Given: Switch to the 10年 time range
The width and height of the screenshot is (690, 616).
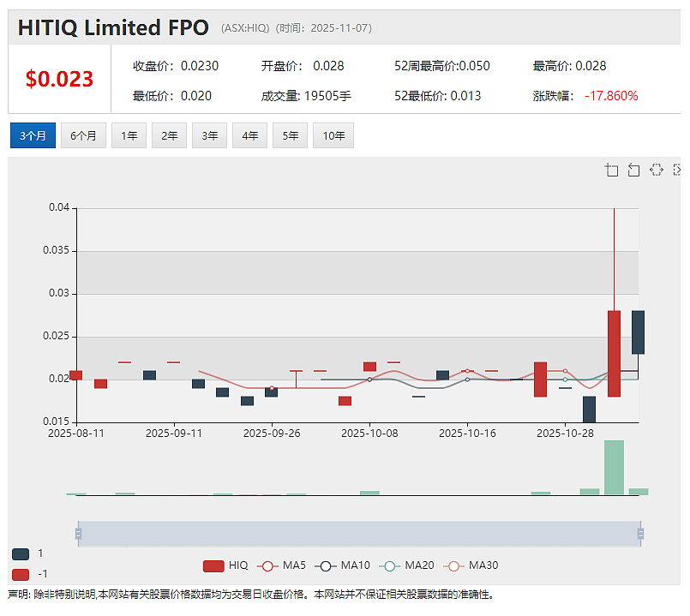Looking at the screenshot, I should click(333, 135).
